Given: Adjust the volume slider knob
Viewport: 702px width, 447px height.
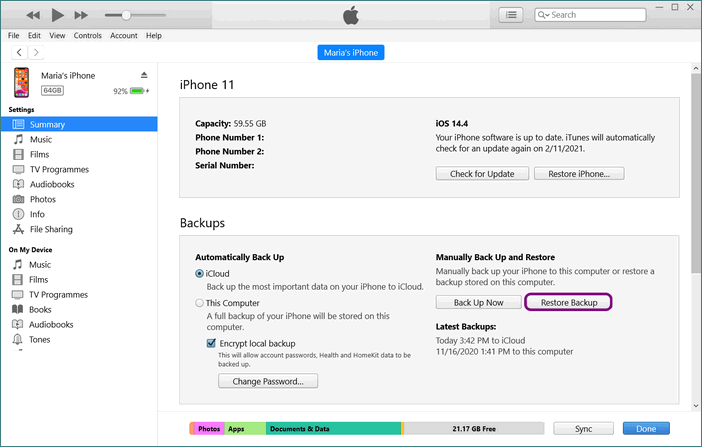Looking at the screenshot, I should click(x=126, y=15).
